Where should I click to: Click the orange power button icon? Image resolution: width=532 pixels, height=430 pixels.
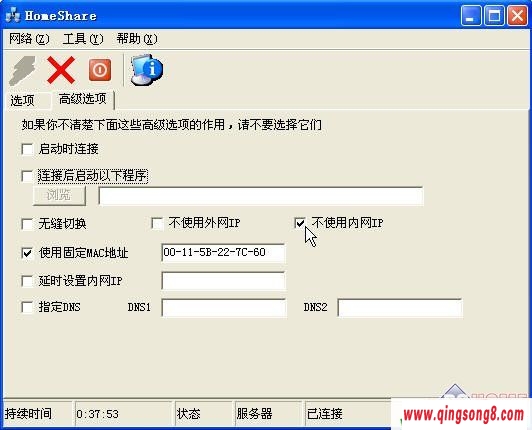(x=100, y=70)
